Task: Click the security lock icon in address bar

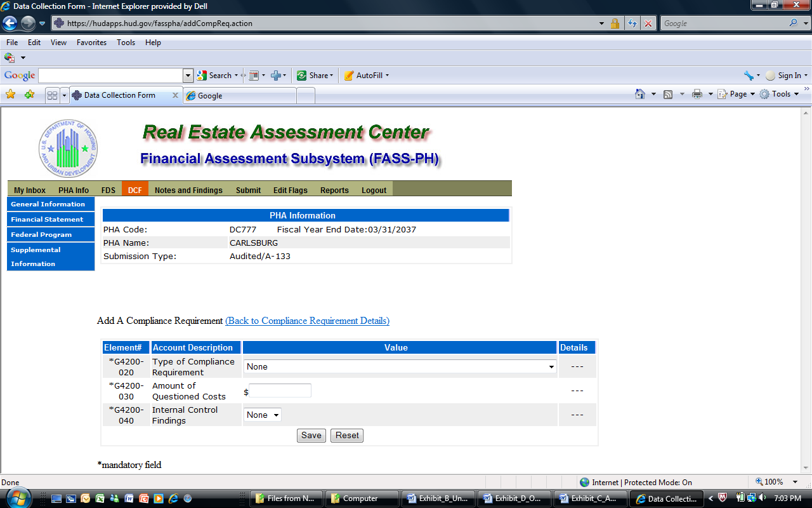Action: [615, 23]
